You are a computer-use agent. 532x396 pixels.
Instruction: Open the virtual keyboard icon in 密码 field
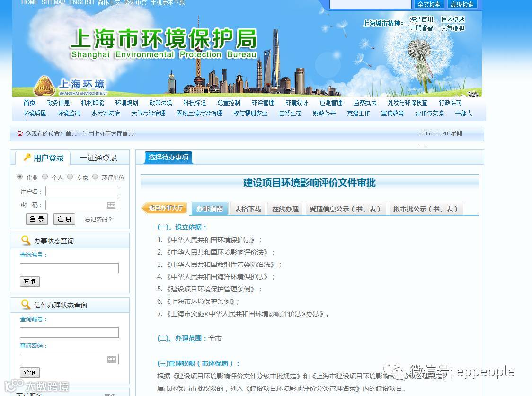tap(111, 205)
